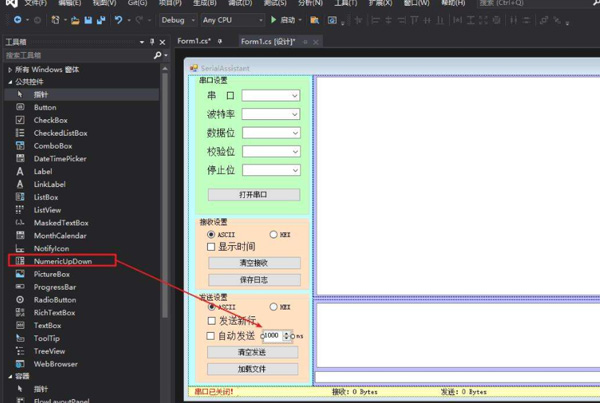
Task: Click the toolbox vertical scrollbar
Action: (165, 195)
